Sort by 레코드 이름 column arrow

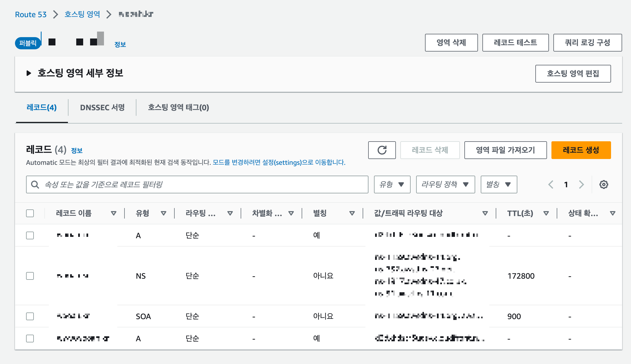click(113, 213)
